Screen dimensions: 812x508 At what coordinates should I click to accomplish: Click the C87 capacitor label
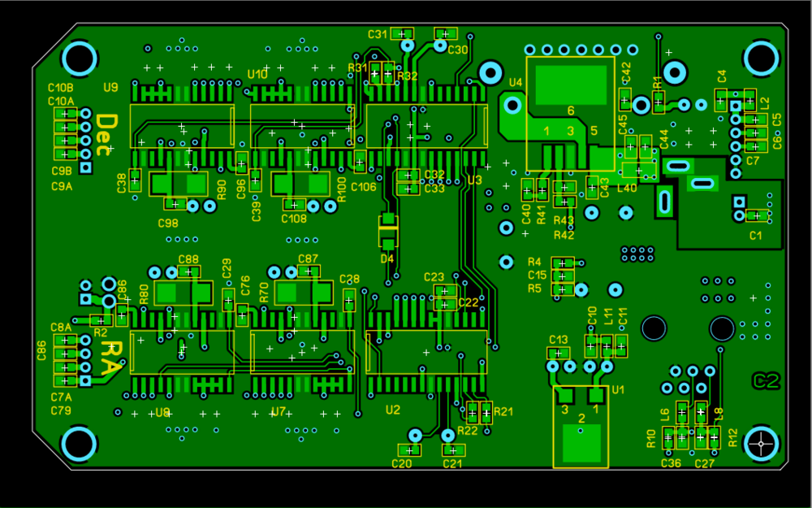point(308,258)
